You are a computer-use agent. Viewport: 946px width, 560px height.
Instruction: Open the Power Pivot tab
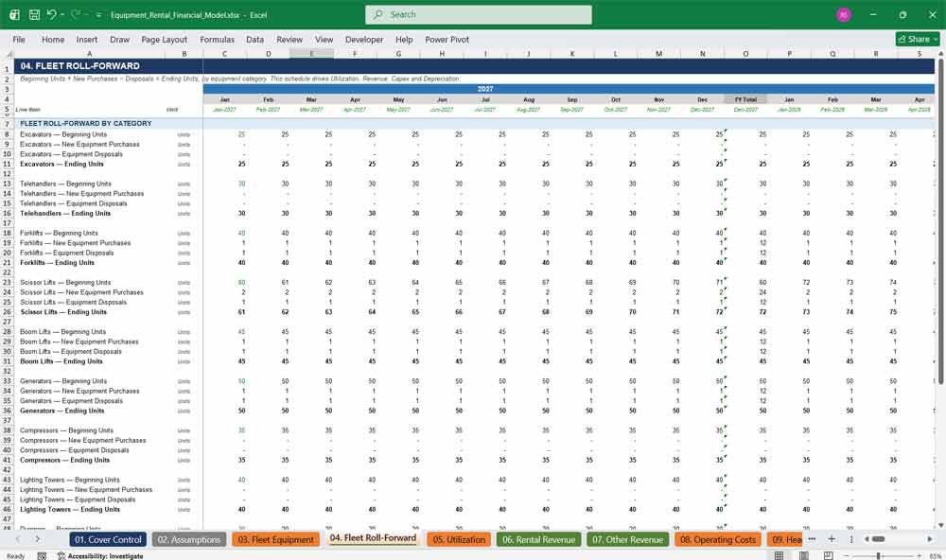pos(447,39)
